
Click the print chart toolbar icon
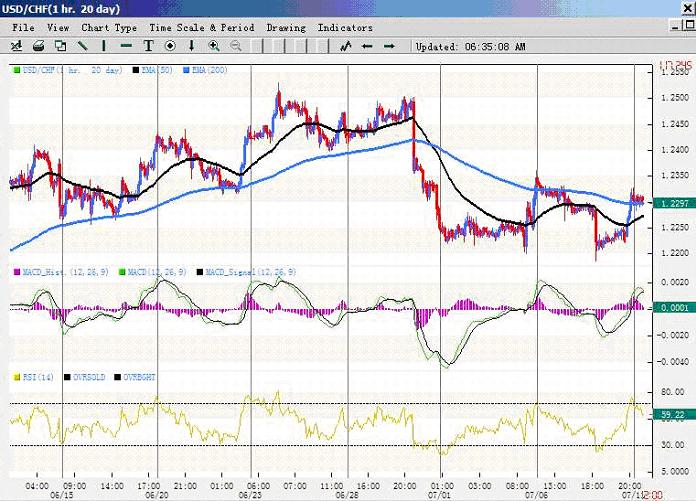tap(38, 46)
